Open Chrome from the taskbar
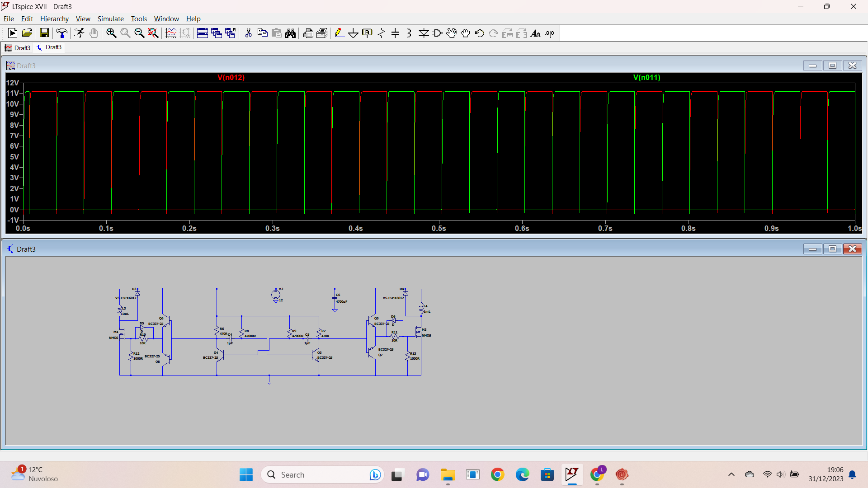Viewport: 868px width, 488px height. [497, 475]
